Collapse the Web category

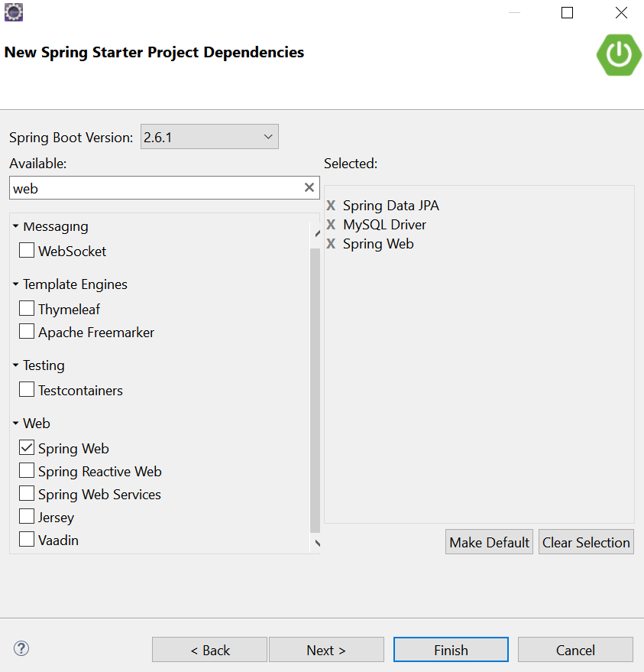click(x=15, y=424)
